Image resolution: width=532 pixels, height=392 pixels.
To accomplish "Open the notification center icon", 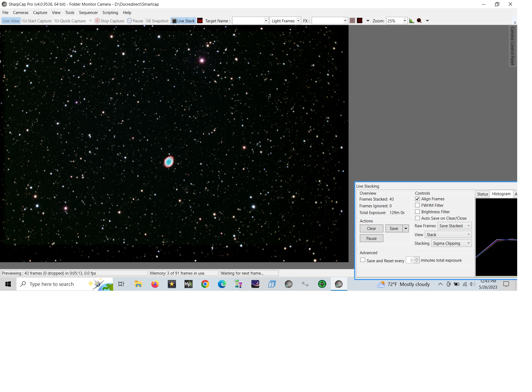I will (x=506, y=284).
